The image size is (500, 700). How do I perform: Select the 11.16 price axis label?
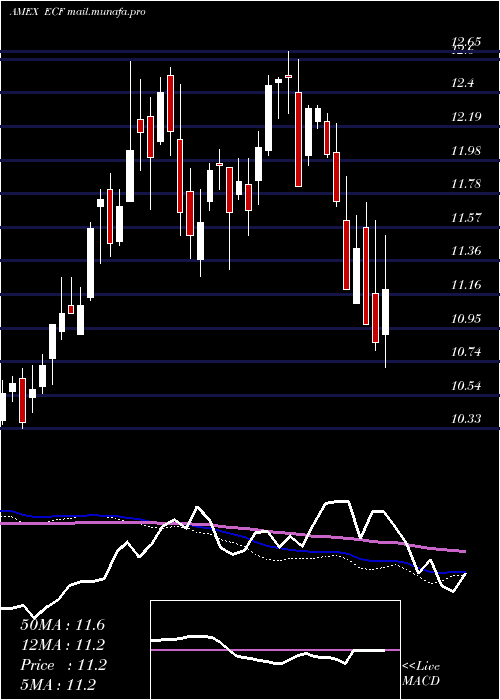[466, 284]
